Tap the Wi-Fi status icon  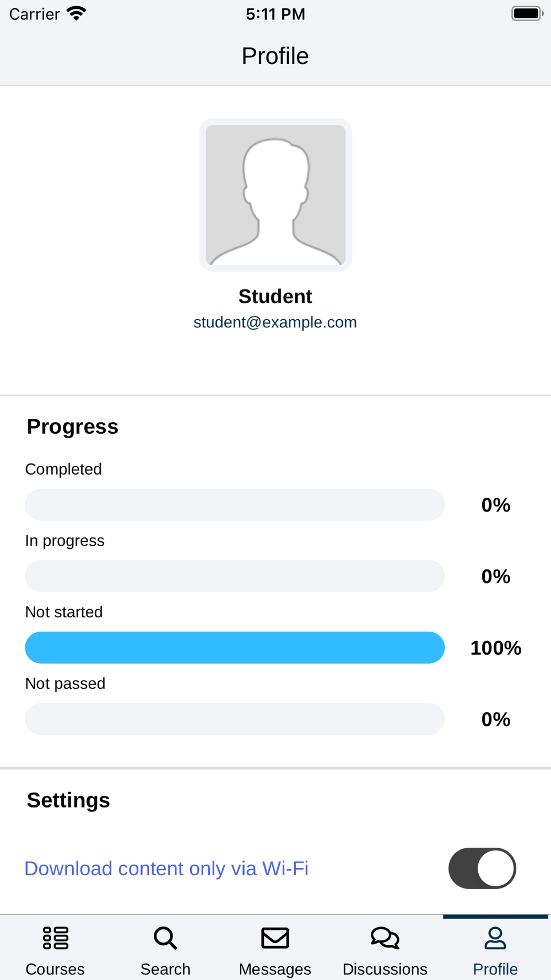point(77,14)
